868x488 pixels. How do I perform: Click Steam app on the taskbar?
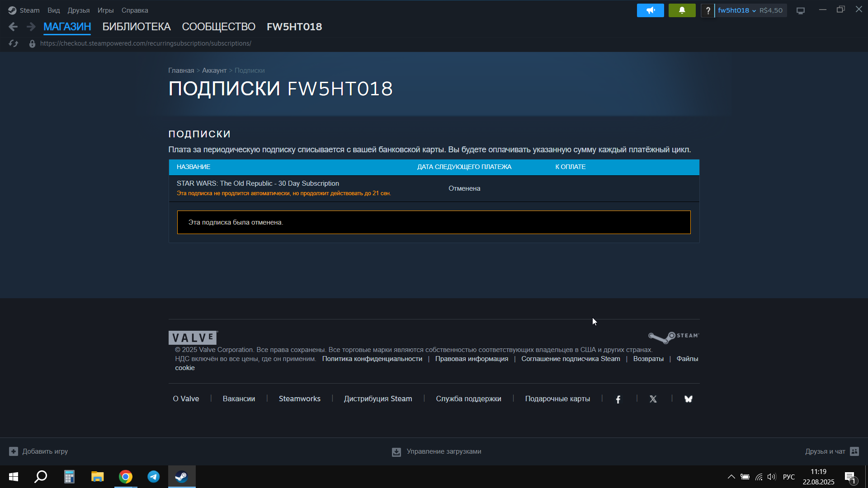pyautogui.click(x=182, y=477)
